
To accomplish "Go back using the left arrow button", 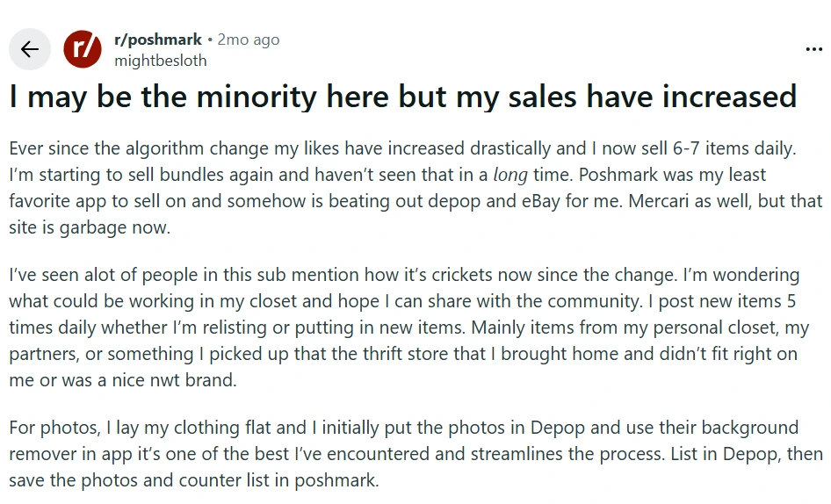I will (30, 49).
